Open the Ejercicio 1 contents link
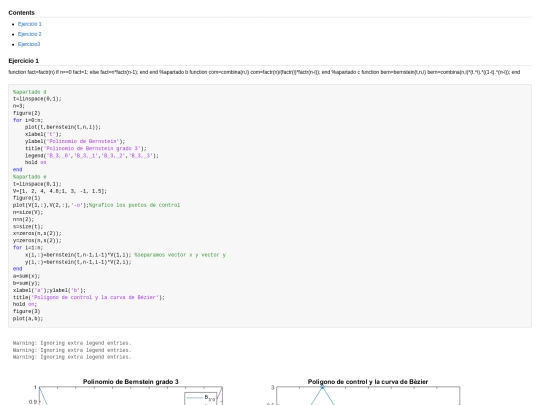 (30, 24)
